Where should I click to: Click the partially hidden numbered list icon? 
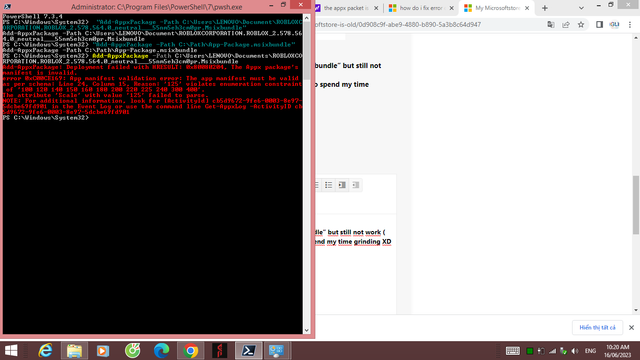point(318,185)
